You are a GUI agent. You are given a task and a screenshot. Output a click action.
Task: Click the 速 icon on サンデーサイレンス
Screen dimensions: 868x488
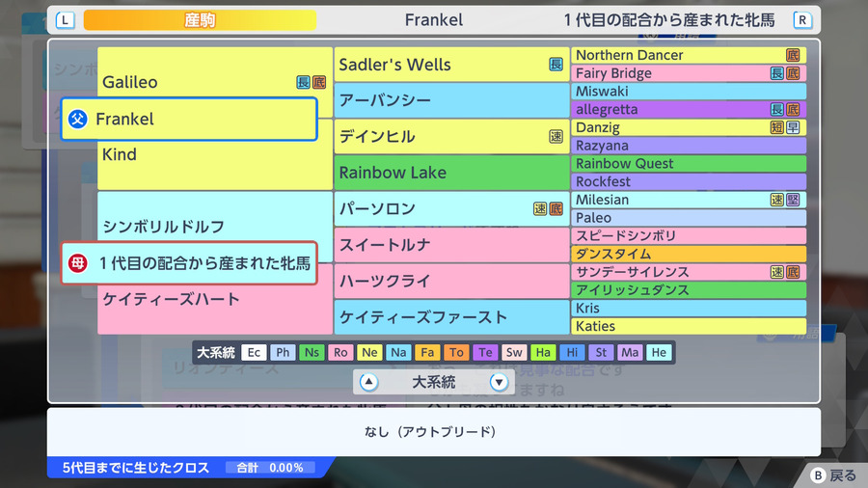[x=776, y=272]
